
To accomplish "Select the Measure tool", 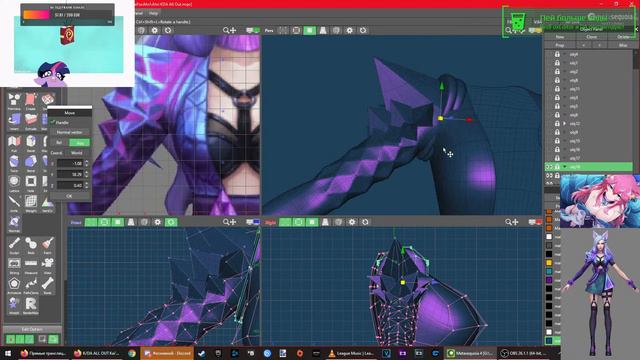I will click(31, 265).
